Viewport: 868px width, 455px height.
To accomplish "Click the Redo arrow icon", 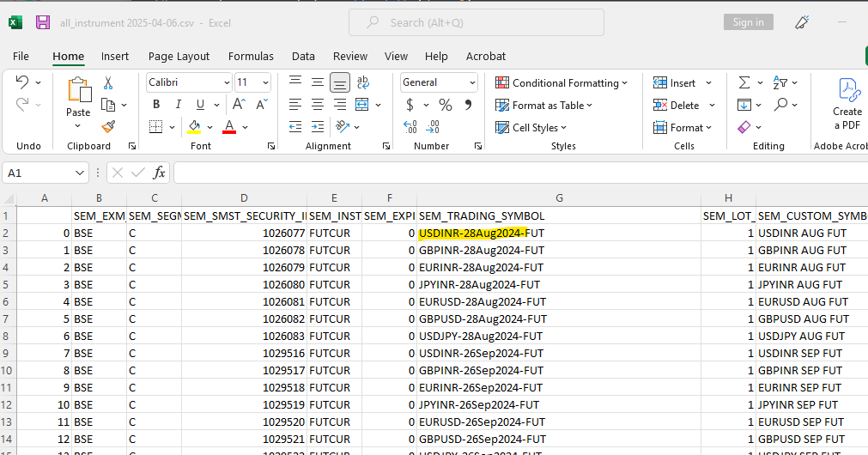I will 22,105.
